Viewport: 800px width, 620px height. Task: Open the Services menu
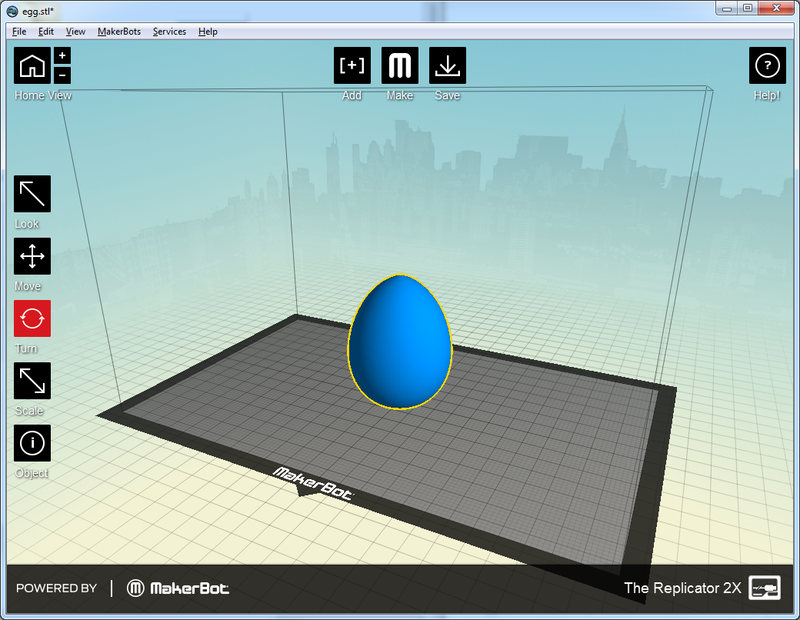click(169, 32)
